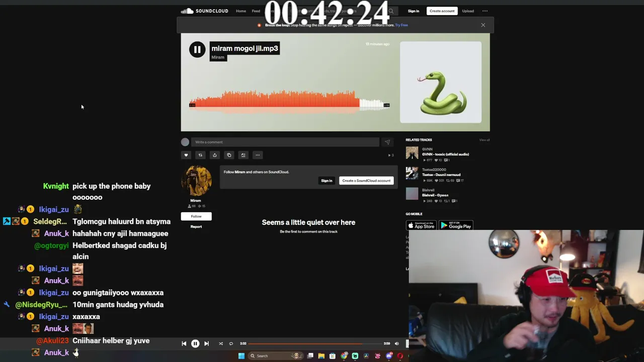Open Google Chrome from the taskbar

click(x=344, y=356)
